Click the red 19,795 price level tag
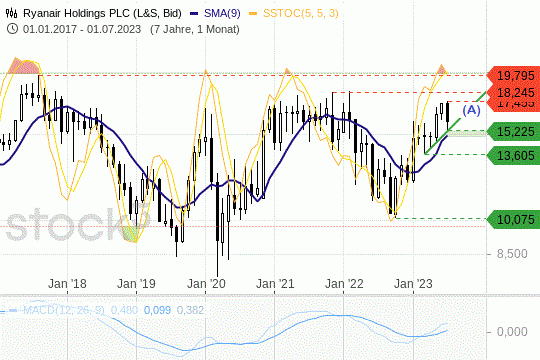Viewport: 540px width, 360px height. click(x=513, y=75)
